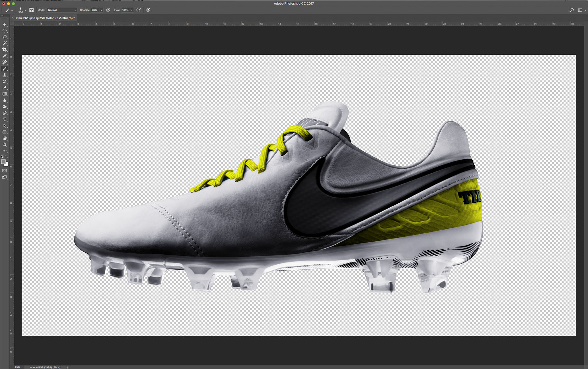Toggle Quick Mask mode
588x369 pixels.
point(5,171)
